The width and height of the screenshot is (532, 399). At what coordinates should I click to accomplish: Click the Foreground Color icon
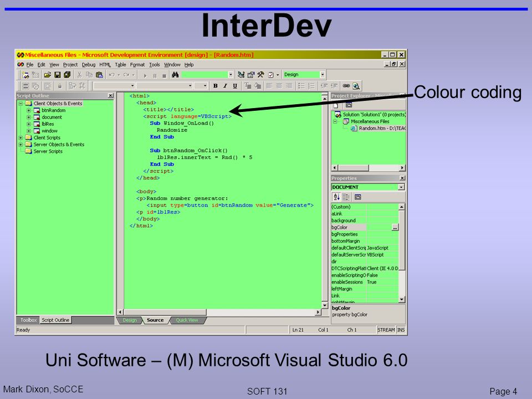(248, 86)
